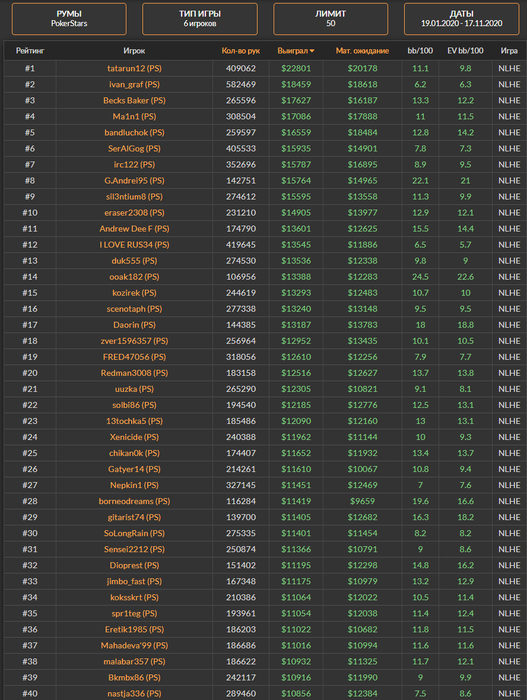The width and height of the screenshot is (527, 700).
Task: Open the ЛИМИТ 50 filter
Action: [x=330, y=19]
